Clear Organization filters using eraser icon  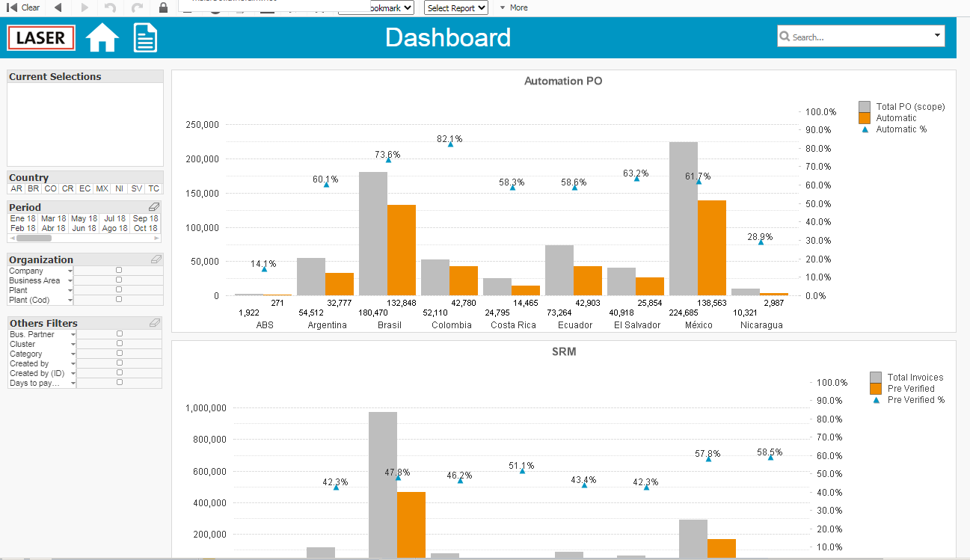[156, 259]
